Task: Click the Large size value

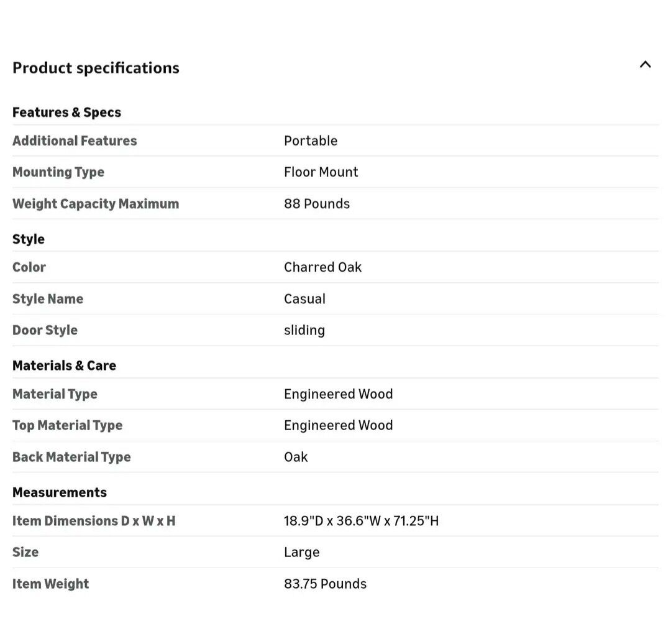Action: [x=301, y=552]
